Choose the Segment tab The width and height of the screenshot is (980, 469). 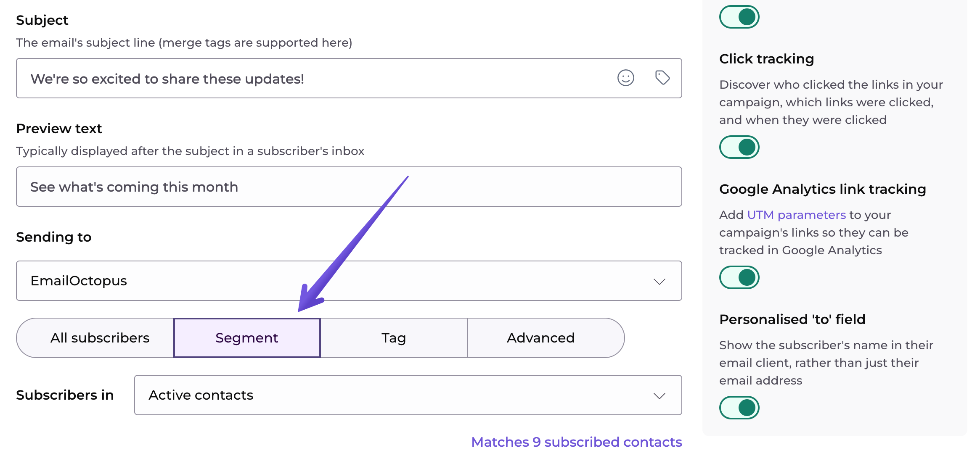click(247, 338)
